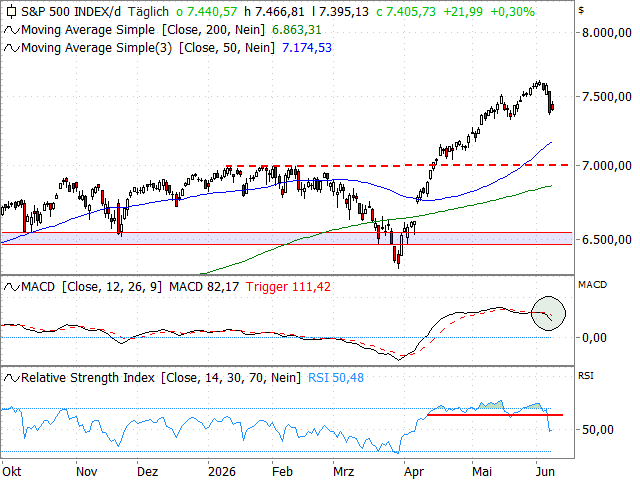Click the candlestick icon before S&P 500 INDEX
The height and width of the screenshot is (480, 640).
click(x=11, y=11)
